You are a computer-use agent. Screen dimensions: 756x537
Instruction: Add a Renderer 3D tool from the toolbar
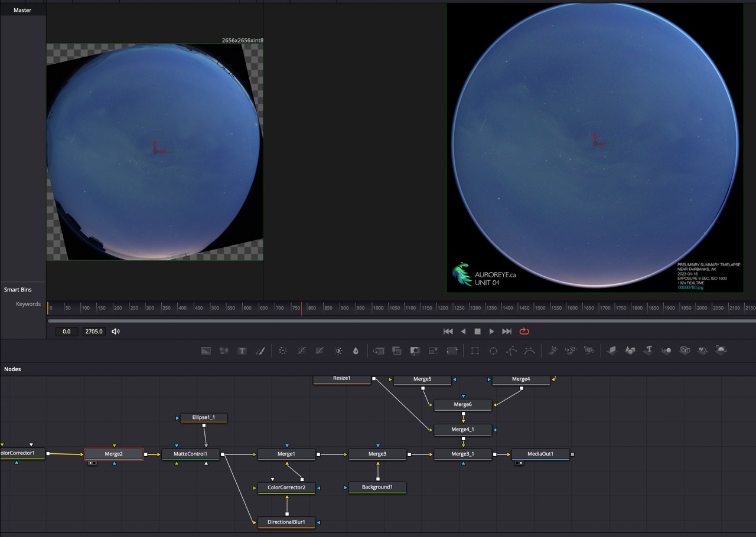(x=721, y=351)
